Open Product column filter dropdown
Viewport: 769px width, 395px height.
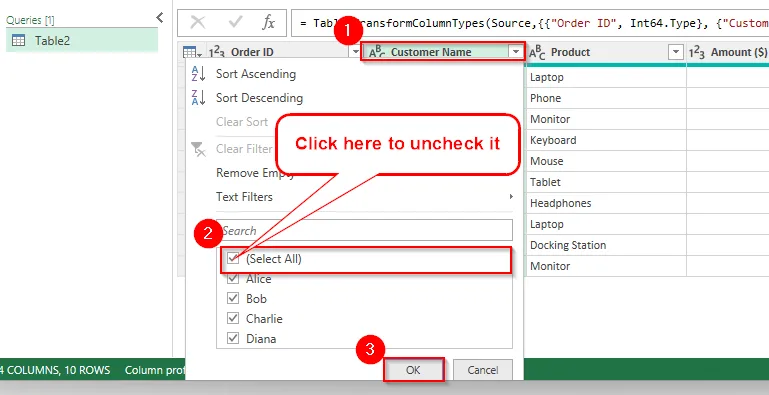tap(676, 52)
